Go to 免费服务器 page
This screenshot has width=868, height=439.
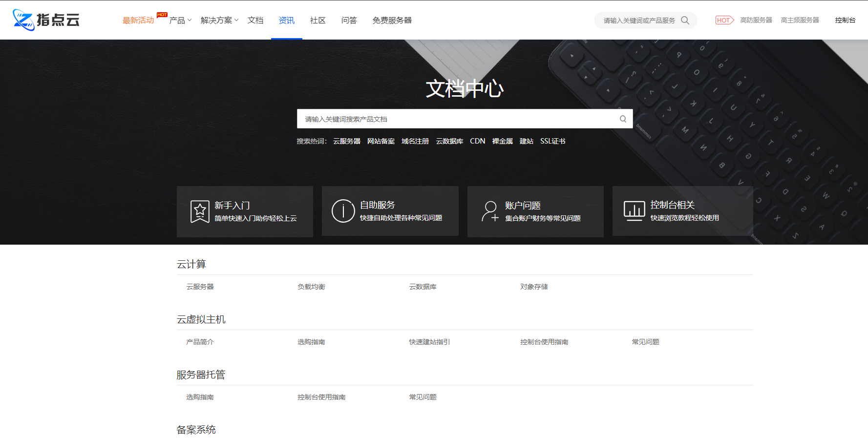(x=392, y=21)
